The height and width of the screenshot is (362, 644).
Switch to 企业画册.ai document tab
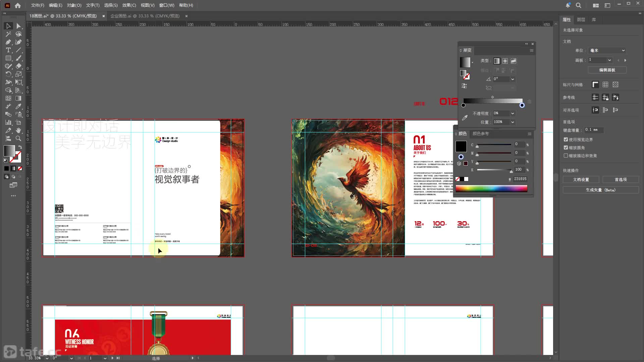tap(145, 16)
